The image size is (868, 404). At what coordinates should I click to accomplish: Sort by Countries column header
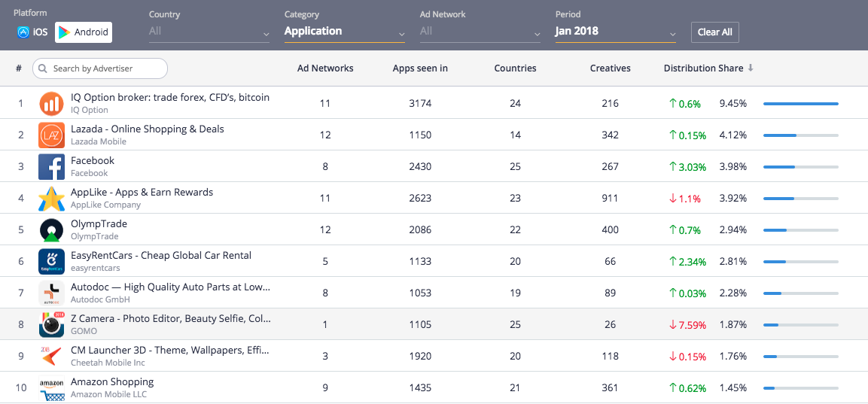point(516,68)
